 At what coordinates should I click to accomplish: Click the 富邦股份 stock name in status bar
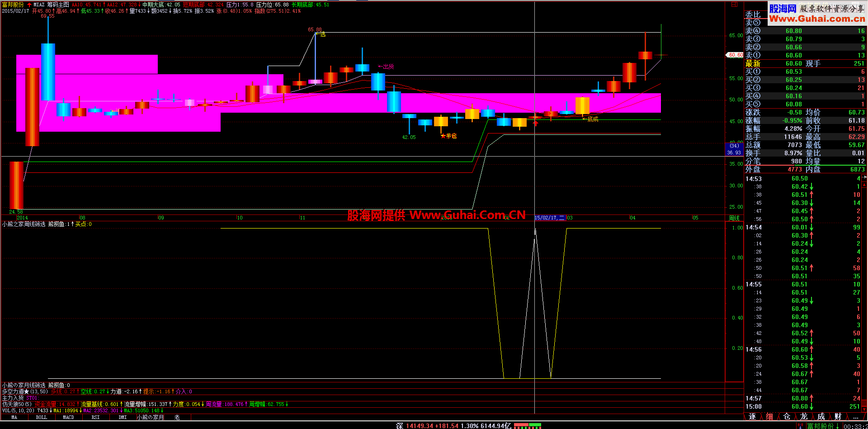click(x=820, y=426)
